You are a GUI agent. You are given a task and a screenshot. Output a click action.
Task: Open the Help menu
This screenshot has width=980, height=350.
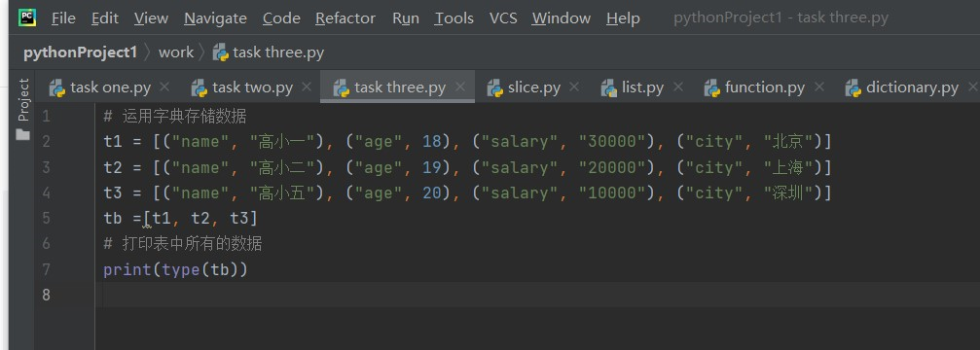tap(623, 18)
